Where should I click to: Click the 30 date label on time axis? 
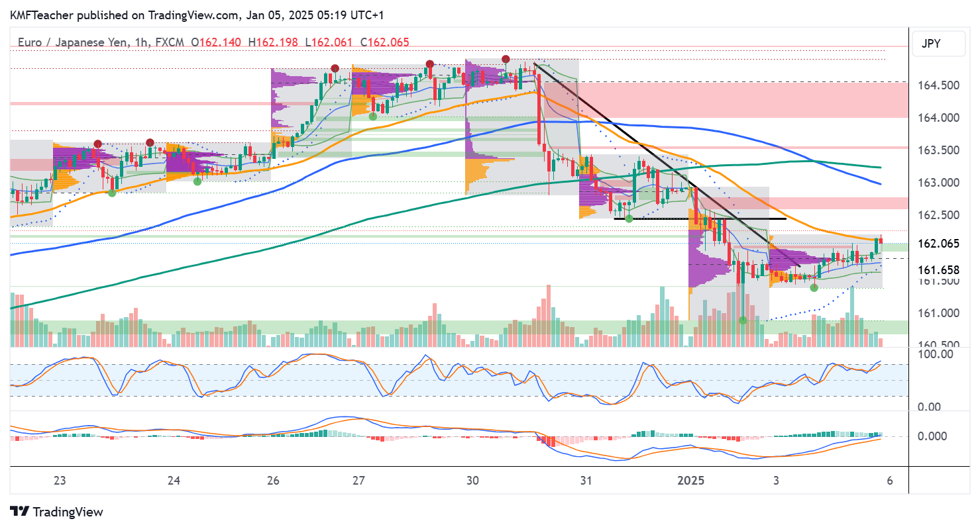click(472, 481)
